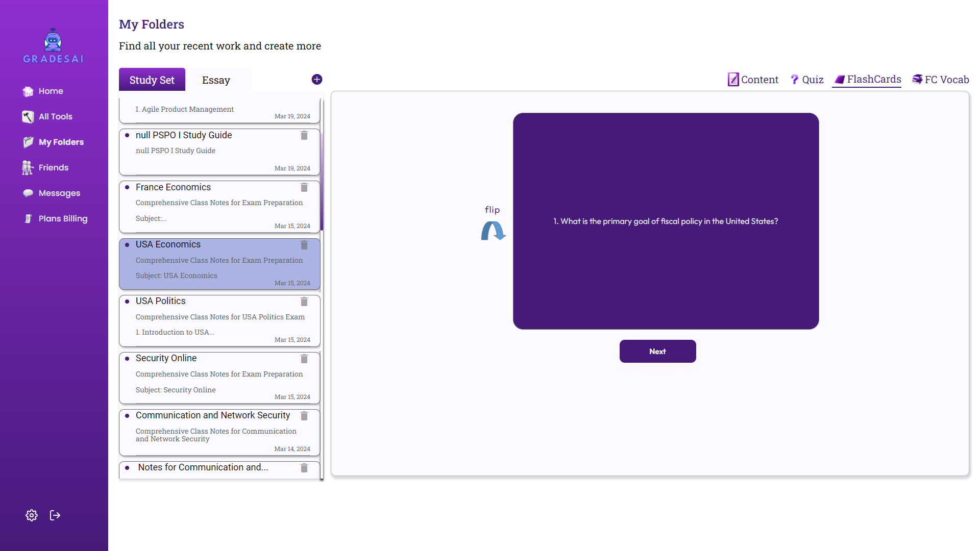
Task: Click the fiscal policy flashcard
Action: 666,221
